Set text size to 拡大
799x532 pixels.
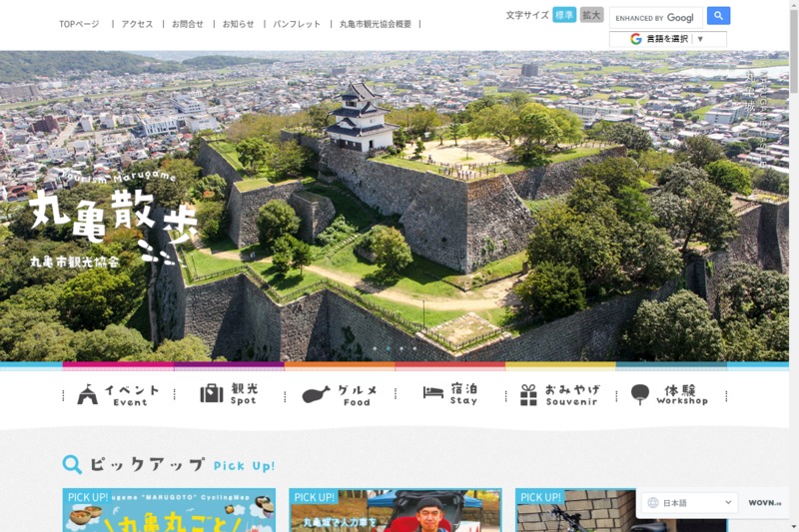tap(592, 15)
